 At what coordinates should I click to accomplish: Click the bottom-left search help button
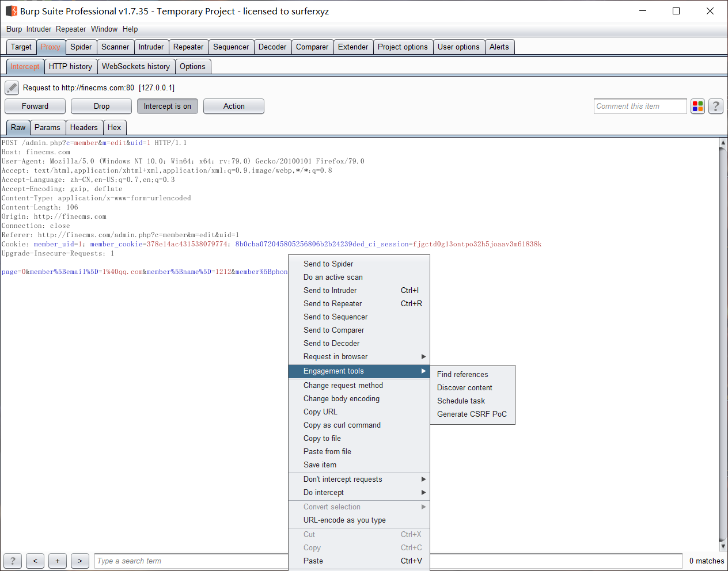point(13,561)
